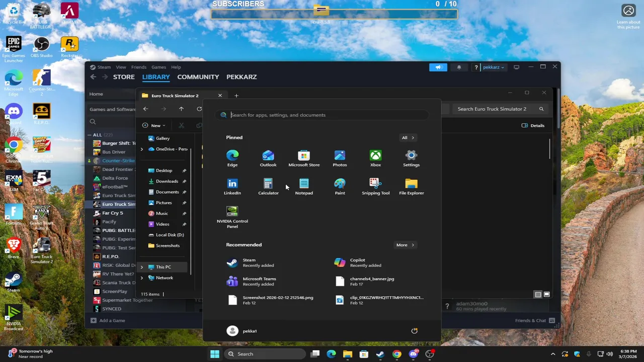644x362 pixels.
Task: Open Steam from the taskbar
Action: click(380, 354)
